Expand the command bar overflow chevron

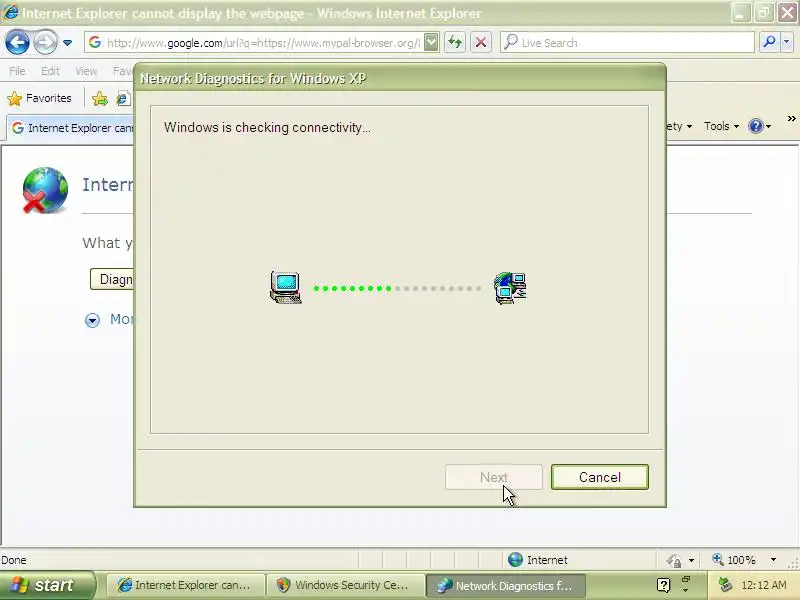click(791, 119)
